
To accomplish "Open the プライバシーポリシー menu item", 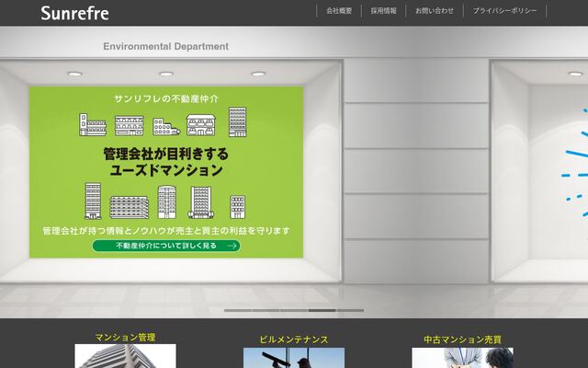I will pos(504,11).
